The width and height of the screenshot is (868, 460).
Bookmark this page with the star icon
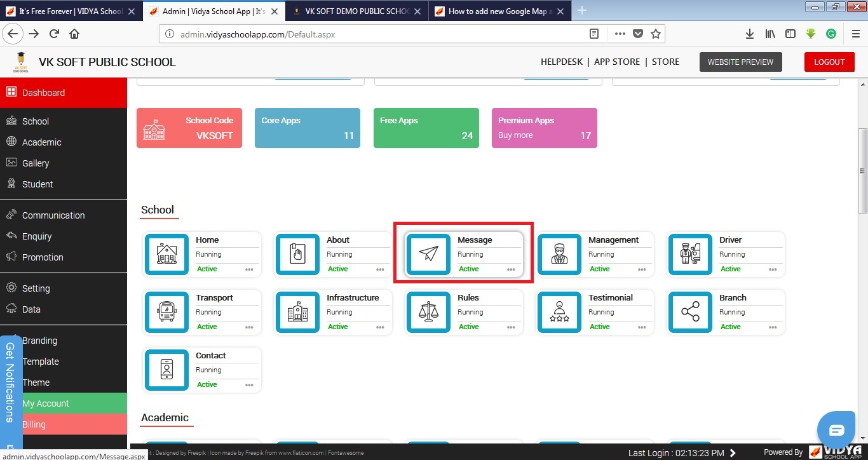pos(656,34)
